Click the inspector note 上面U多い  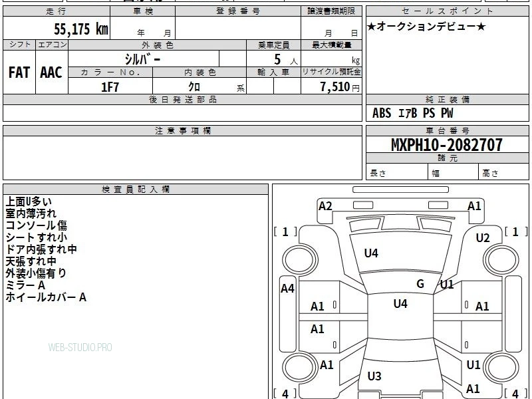pyautogui.click(x=29, y=201)
